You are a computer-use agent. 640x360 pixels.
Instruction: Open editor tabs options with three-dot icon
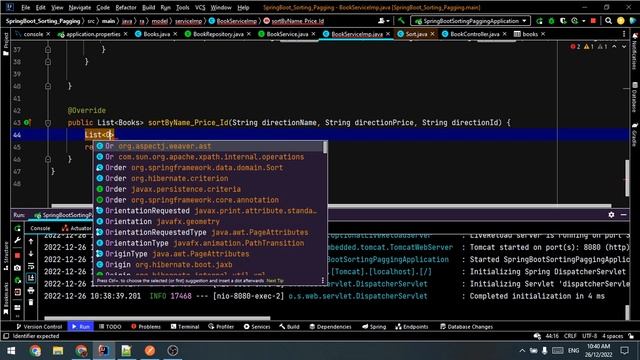624,34
